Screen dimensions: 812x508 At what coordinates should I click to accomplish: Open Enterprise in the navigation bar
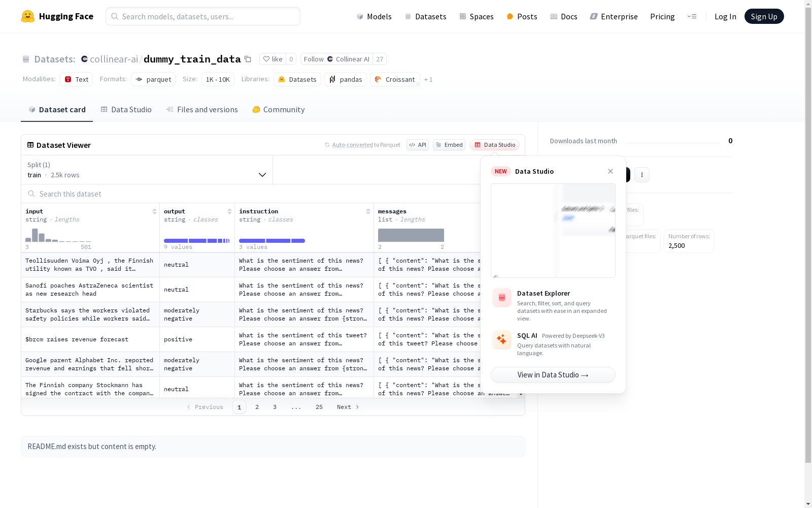click(x=614, y=16)
